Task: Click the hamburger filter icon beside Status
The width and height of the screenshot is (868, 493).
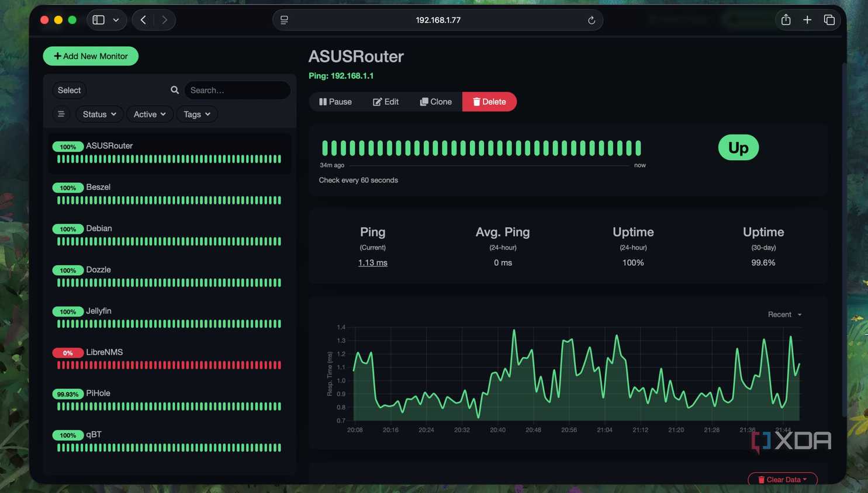Action: click(x=61, y=114)
